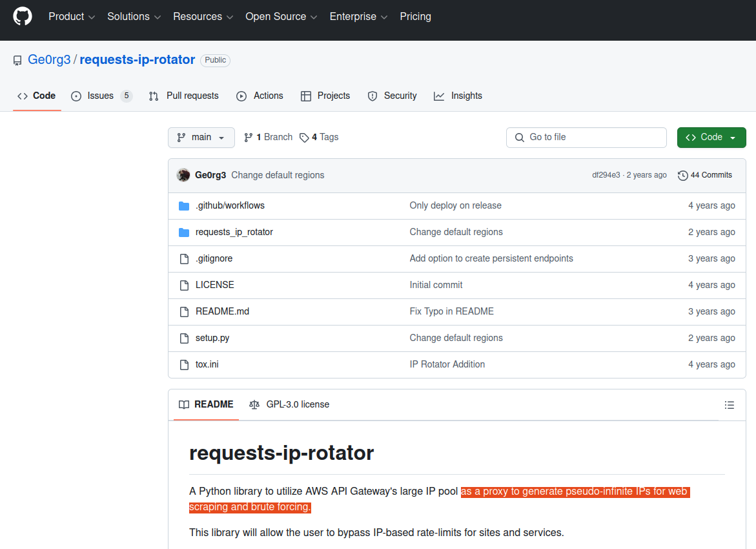The image size is (756, 549).
Task: Open the README outline list icon
Action: coord(729,405)
